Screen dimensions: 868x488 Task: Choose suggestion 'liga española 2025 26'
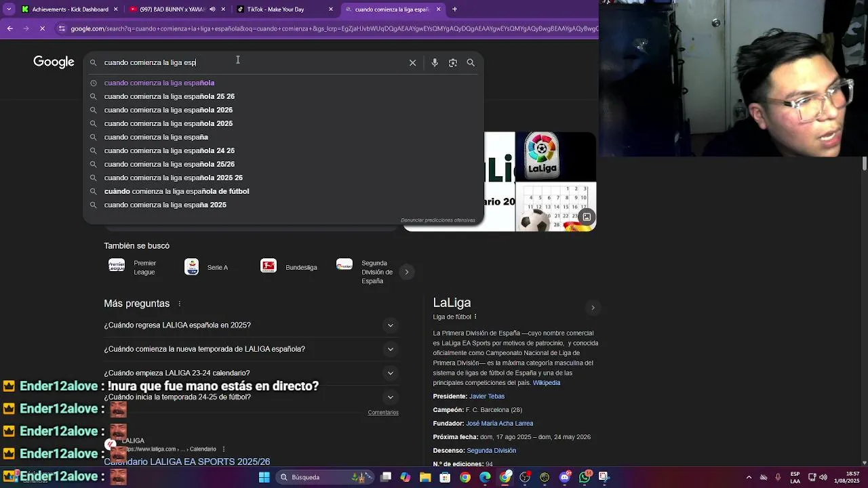coord(283,178)
